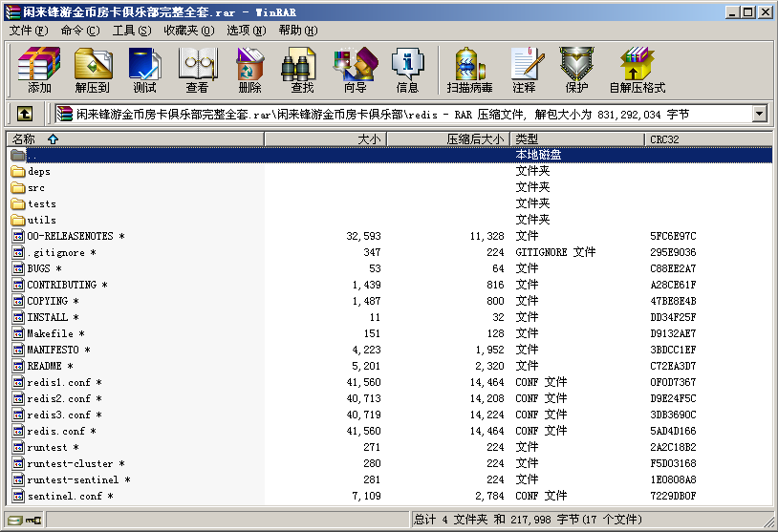This screenshot has height=532, width=778.
Task: Open the Find (查找) binoculars tool
Action: coord(302,70)
